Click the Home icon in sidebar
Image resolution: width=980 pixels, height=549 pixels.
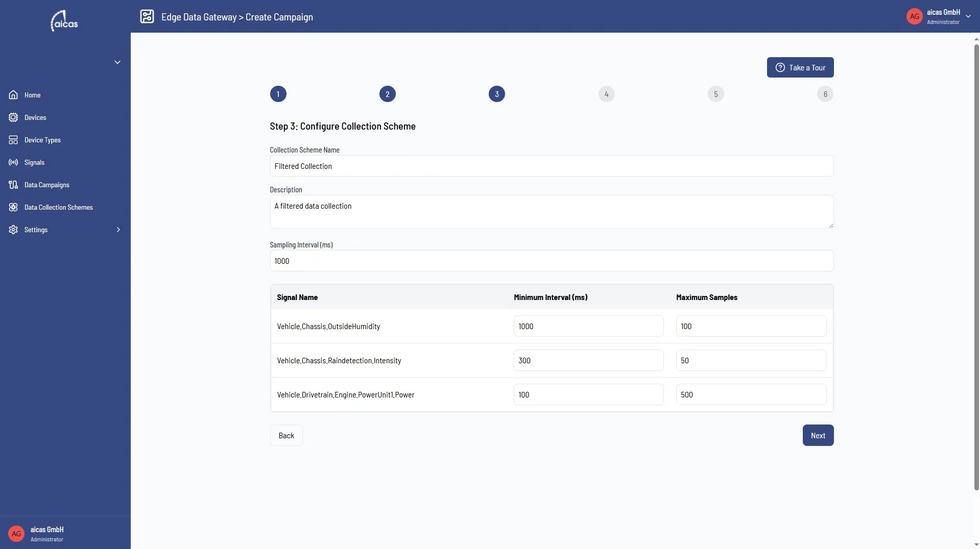click(x=13, y=95)
